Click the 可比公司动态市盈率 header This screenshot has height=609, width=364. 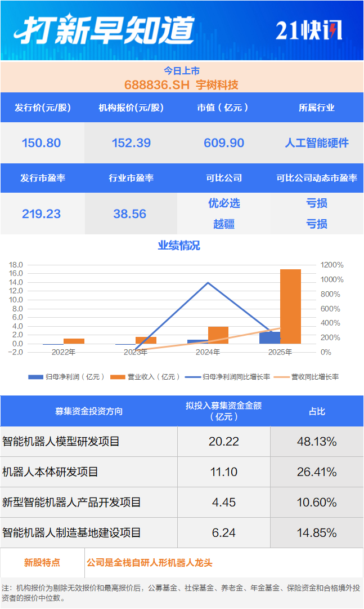click(x=317, y=178)
